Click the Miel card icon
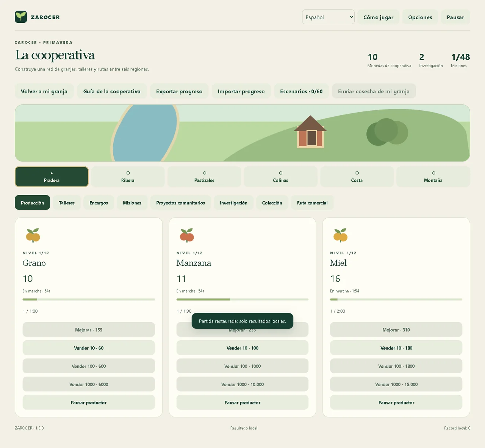 coord(340,235)
